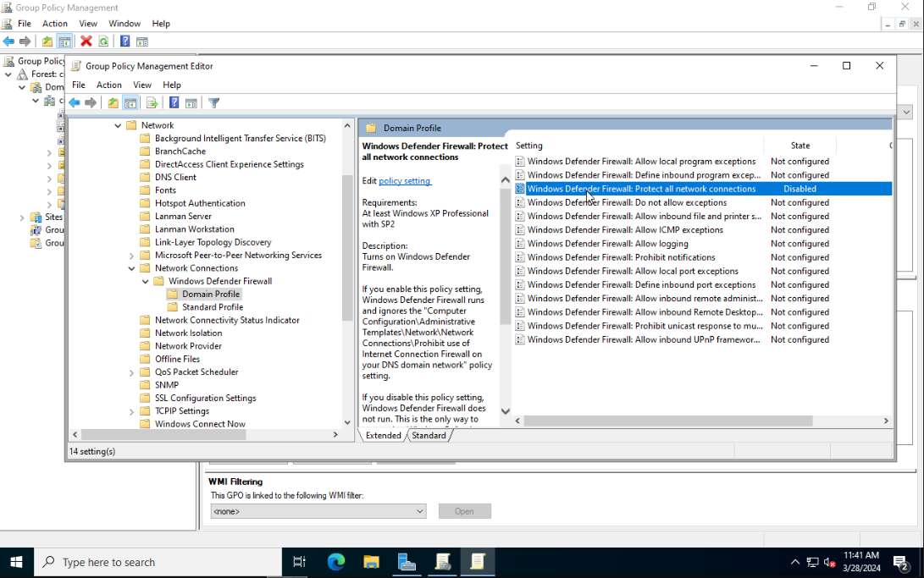Click the muted volume icon in system tray
The height and width of the screenshot is (578, 924).
point(830,563)
